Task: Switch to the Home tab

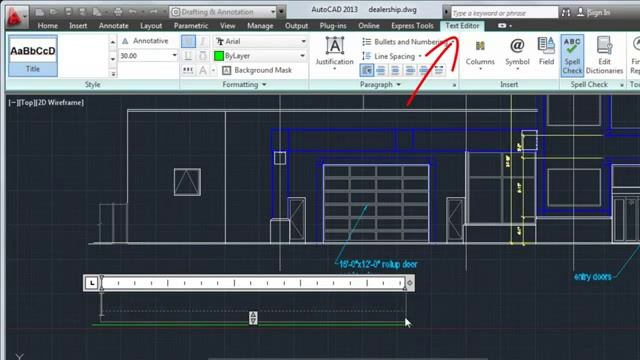Action: click(48, 26)
